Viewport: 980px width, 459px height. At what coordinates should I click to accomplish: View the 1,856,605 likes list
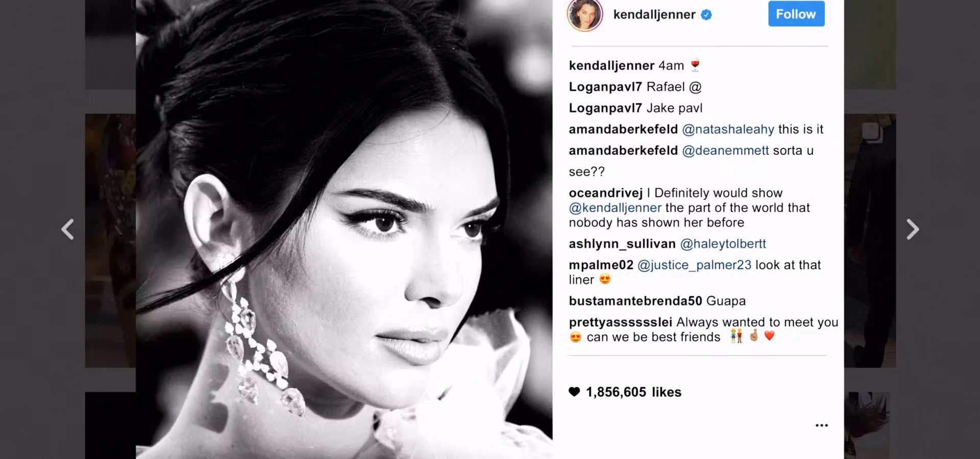coord(633,392)
